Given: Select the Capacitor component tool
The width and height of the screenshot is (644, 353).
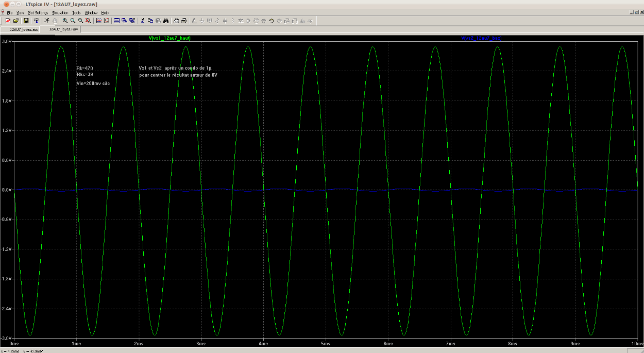Looking at the screenshot, I should coord(225,21).
